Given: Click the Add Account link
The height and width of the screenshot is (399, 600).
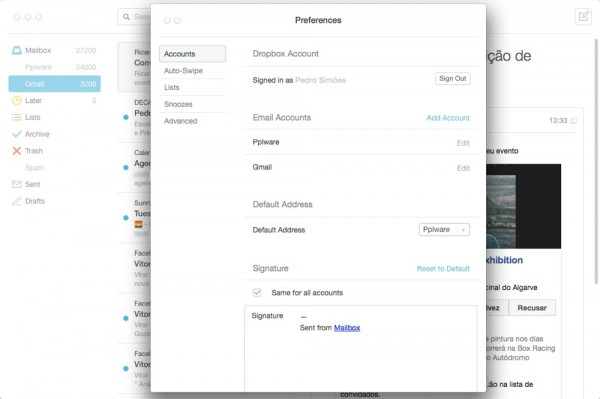Looking at the screenshot, I should [x=448, y=118].
